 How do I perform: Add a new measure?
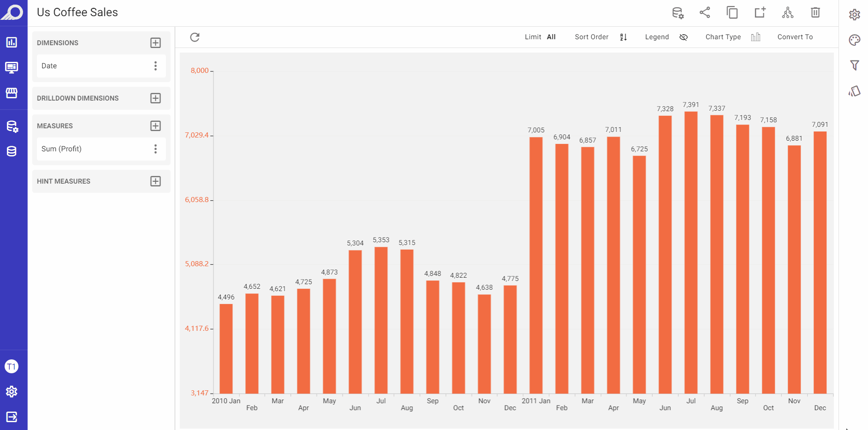(x=156, y=126)
